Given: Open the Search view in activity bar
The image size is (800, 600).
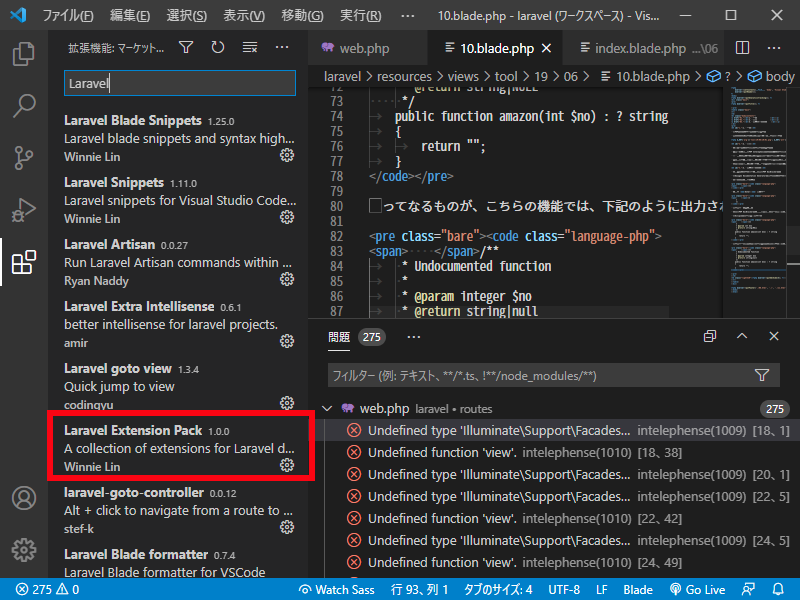Looking at the screenshot, I should coord(23,105).
